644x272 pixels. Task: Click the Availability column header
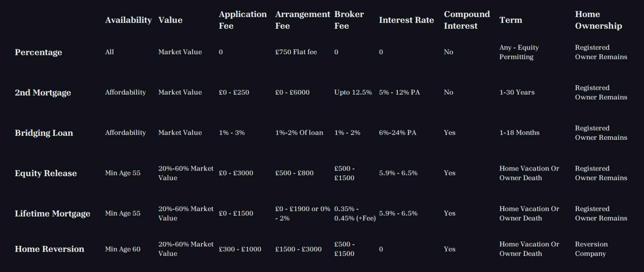tap(128, 20)
